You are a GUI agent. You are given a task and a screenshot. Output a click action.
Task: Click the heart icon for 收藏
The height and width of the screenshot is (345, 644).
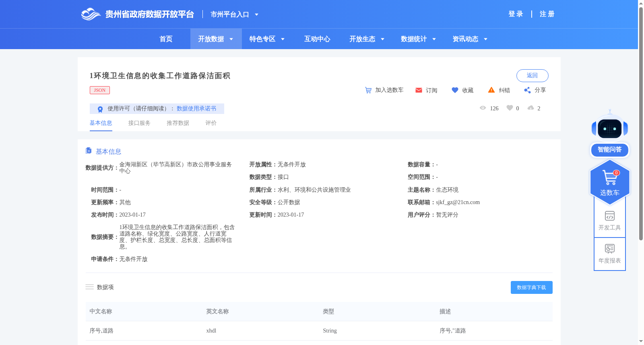coord(455,90)
